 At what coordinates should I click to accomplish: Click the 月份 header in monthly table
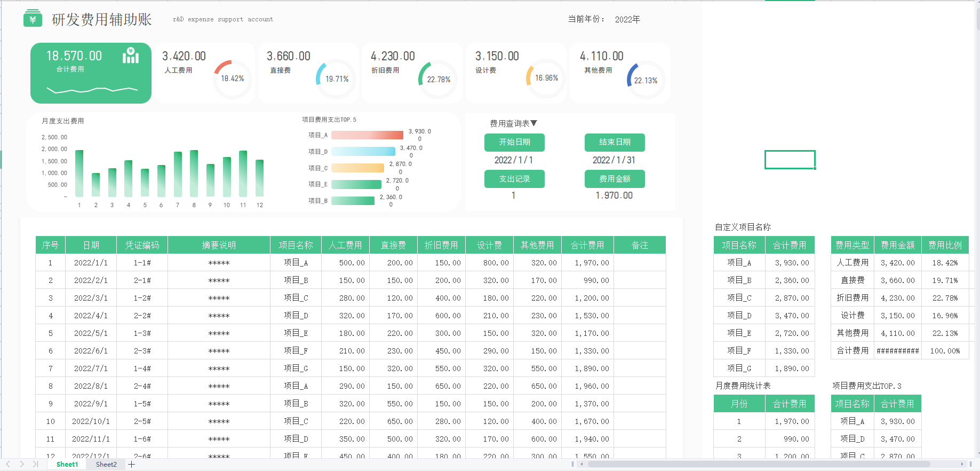coord(739,404)
